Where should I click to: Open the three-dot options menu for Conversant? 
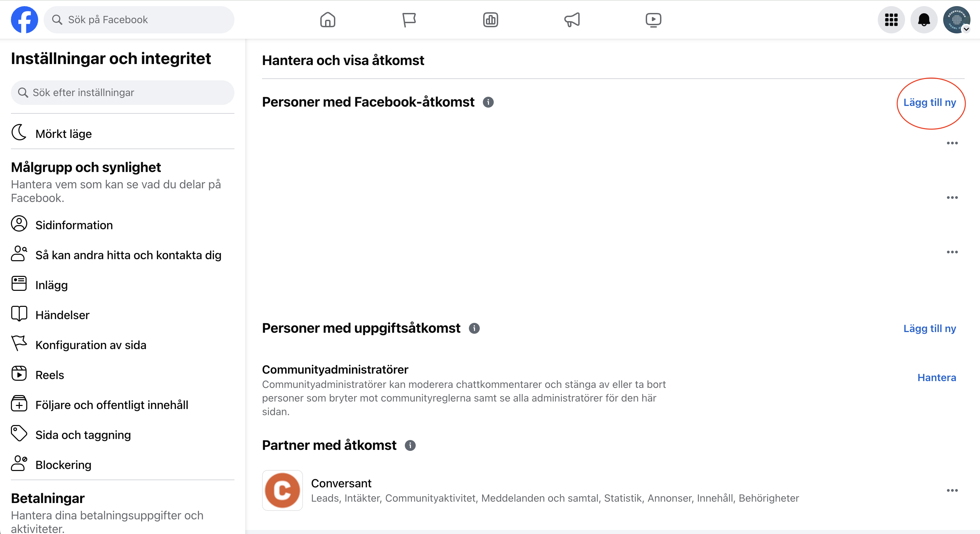click(x=952, y=490)
